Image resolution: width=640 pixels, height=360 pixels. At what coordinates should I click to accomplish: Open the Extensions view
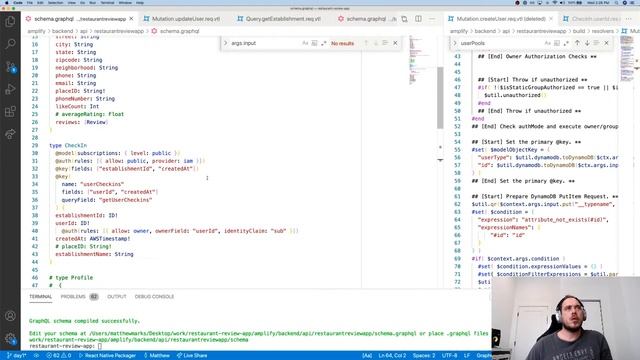(x=10, y=111)
